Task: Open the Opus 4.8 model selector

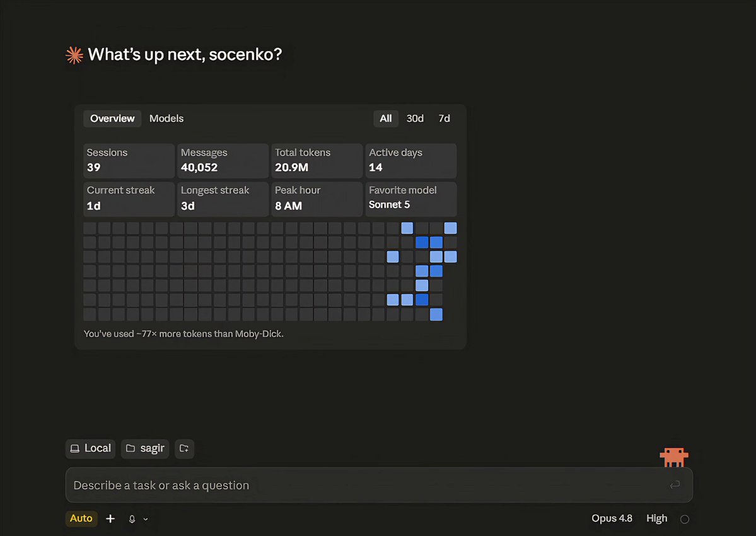Action: [612, 518]
